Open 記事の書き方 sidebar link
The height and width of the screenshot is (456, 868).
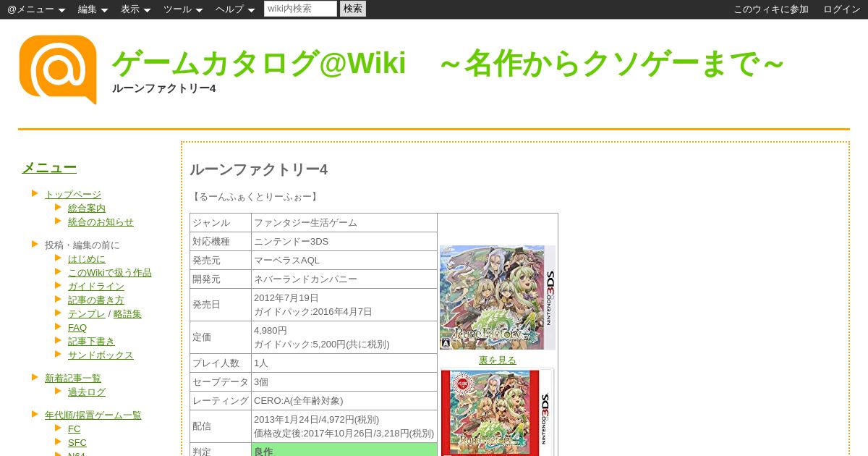coord(96,300)
